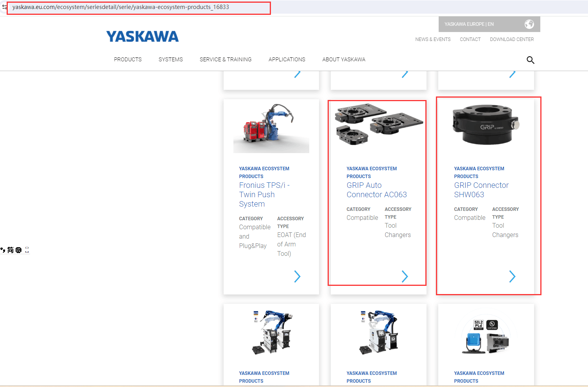
Task: Open the Systems menu
Action: (x=170, y=59)
